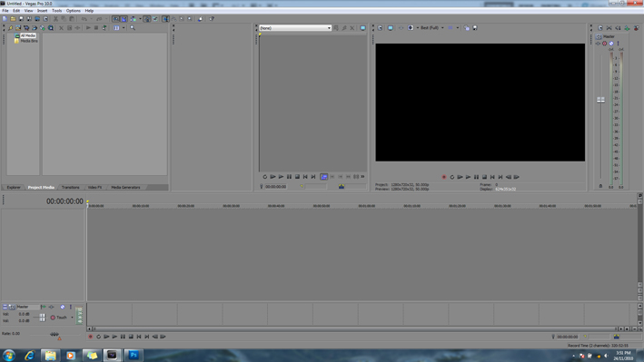Open the Overlays dropdown arrow in preview
The height and width of the screenshot is (362, 644).
point(458,28)
